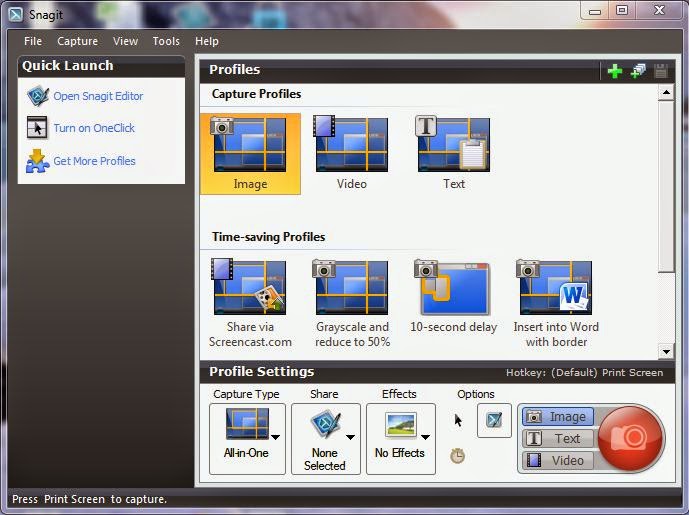Switch capture mode to Image
689x515 pixels.
coord(557,417)
